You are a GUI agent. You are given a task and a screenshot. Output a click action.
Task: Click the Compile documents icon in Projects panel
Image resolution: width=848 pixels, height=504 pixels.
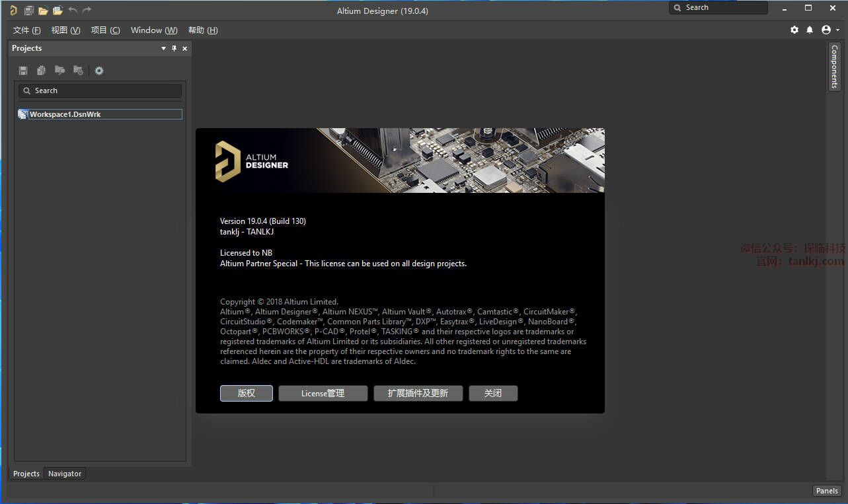tap(42, 71)
